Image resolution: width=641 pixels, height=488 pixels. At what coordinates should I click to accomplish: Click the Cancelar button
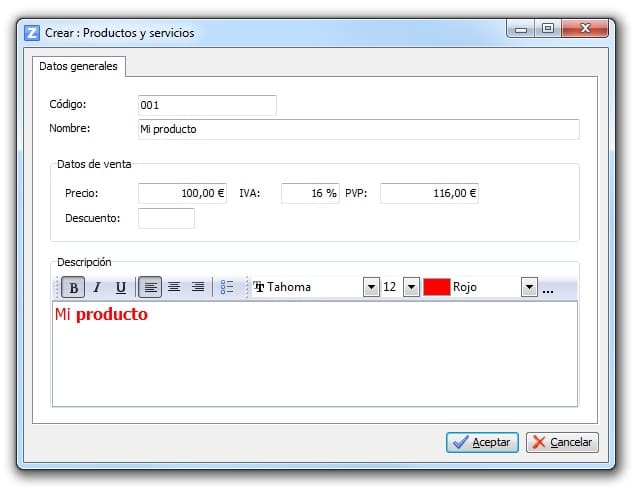coord(562,442)
